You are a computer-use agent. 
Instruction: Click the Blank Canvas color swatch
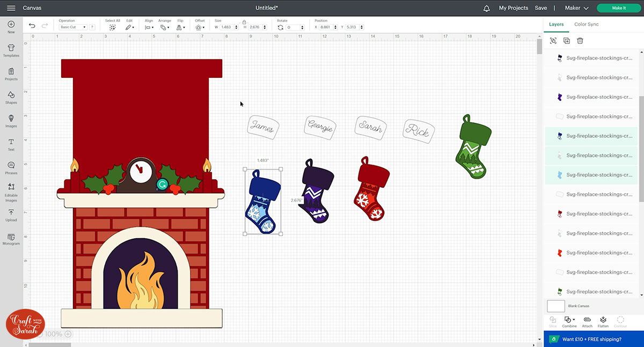tap(556, 306)
